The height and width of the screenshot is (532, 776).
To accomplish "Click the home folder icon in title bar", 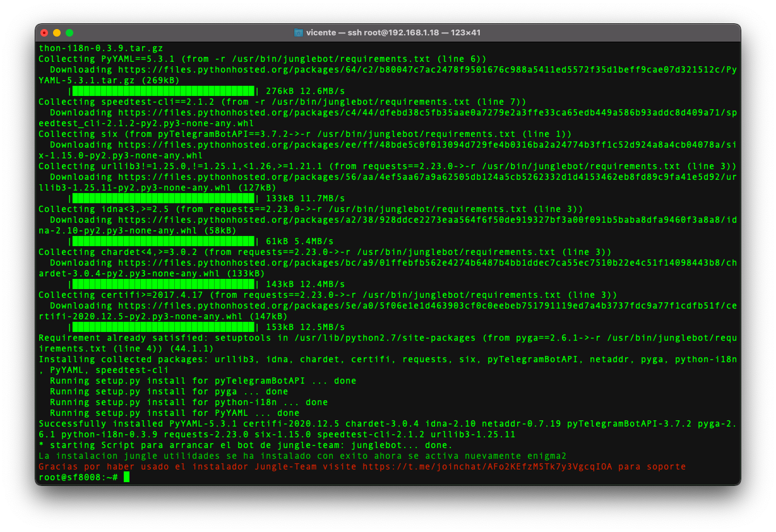I will click(299, 33).
